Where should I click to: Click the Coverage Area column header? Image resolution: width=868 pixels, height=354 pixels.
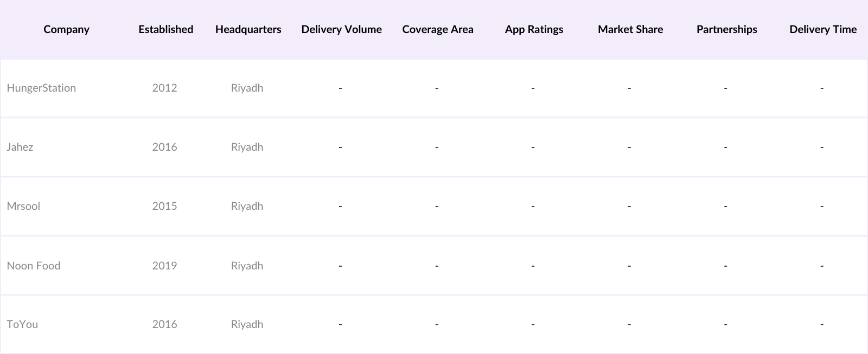point(438,29)
